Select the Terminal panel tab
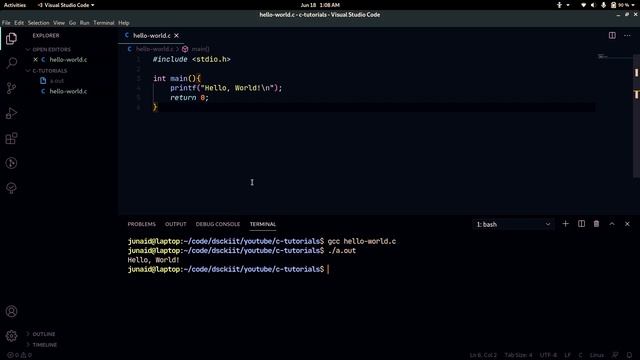 262,224
